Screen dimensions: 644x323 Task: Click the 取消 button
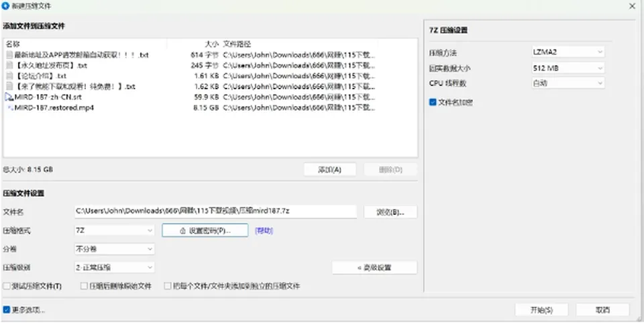[602, 310]
